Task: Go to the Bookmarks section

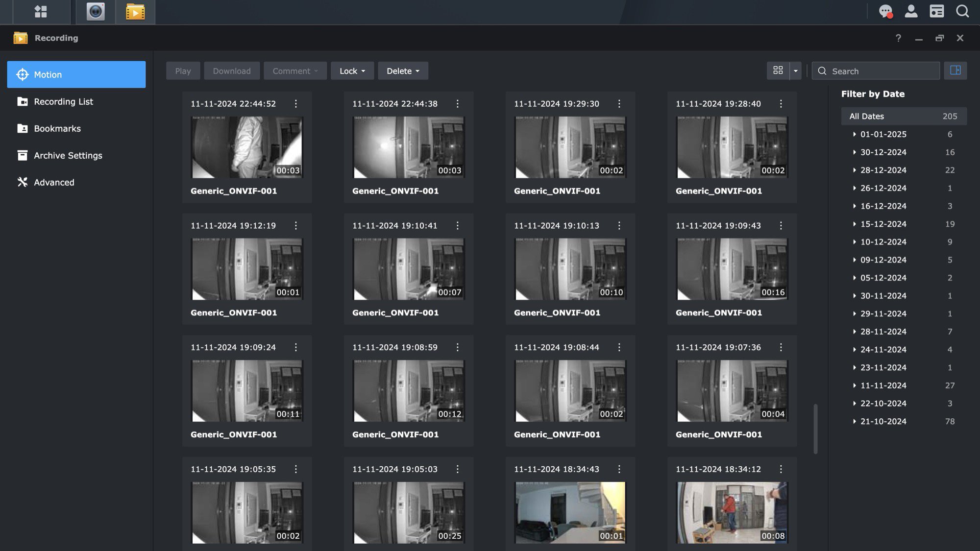Action: [57, 129]
